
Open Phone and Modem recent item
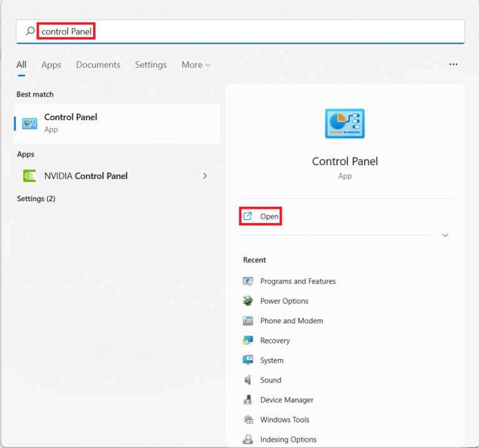[283, 320]
